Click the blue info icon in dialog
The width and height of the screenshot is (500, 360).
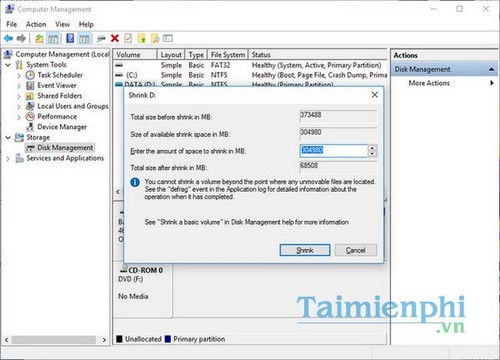[x=135, y=182]
